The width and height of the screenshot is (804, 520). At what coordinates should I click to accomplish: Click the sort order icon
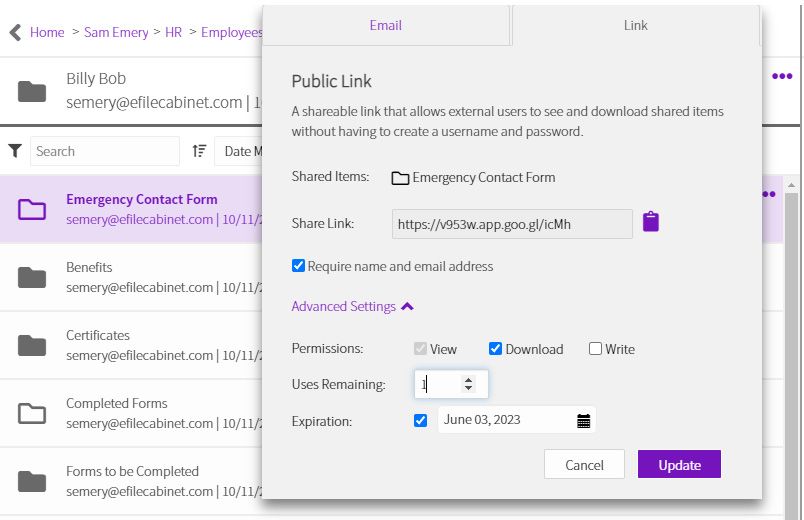[x=199, y=151]
